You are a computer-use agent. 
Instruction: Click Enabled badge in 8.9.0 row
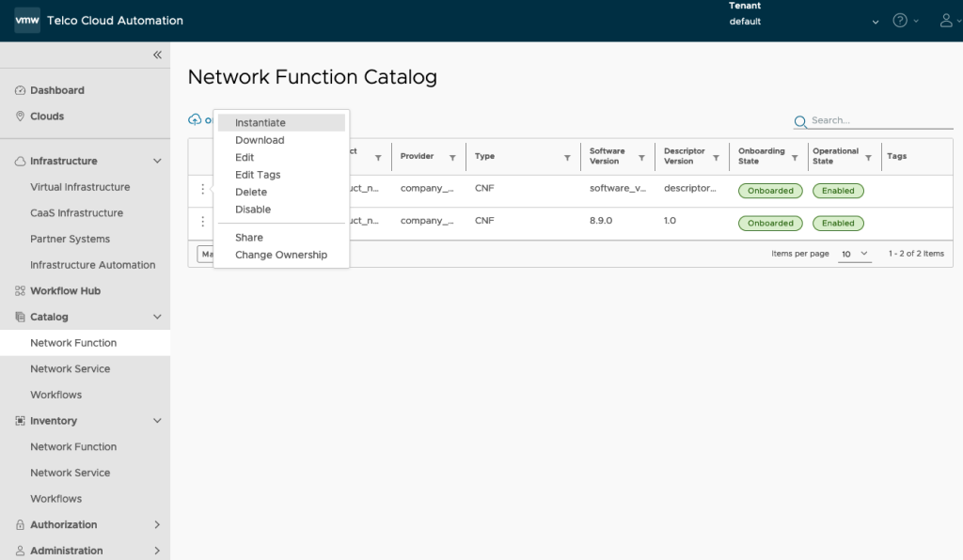pyautogui.click(x=838, y=224)
